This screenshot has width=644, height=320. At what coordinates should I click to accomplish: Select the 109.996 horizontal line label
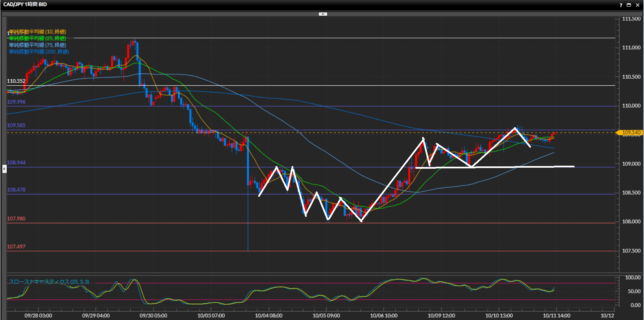16,102
